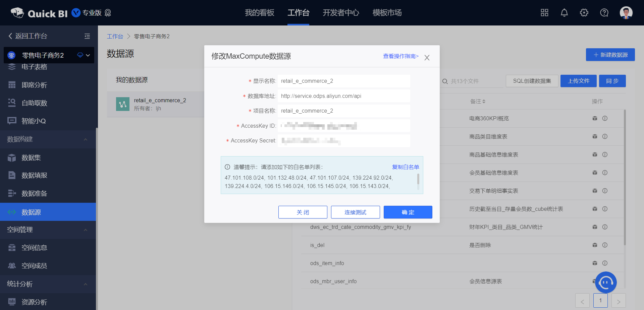
Task: Expand the 零售电子商务2 workspace dropdown
Action: click(88, 55)
